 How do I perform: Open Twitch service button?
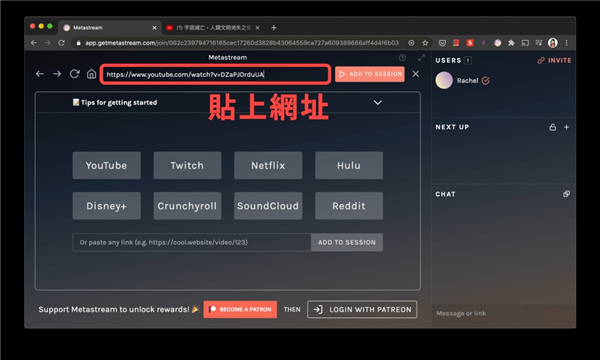coord(187,165)
